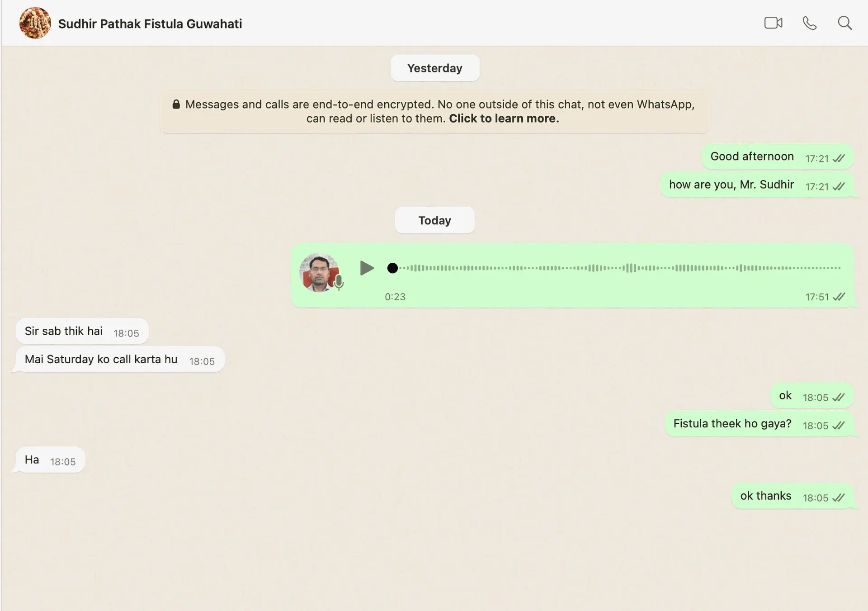
Task: Click the Yesterday date label
Action: (x=434, y=68)
